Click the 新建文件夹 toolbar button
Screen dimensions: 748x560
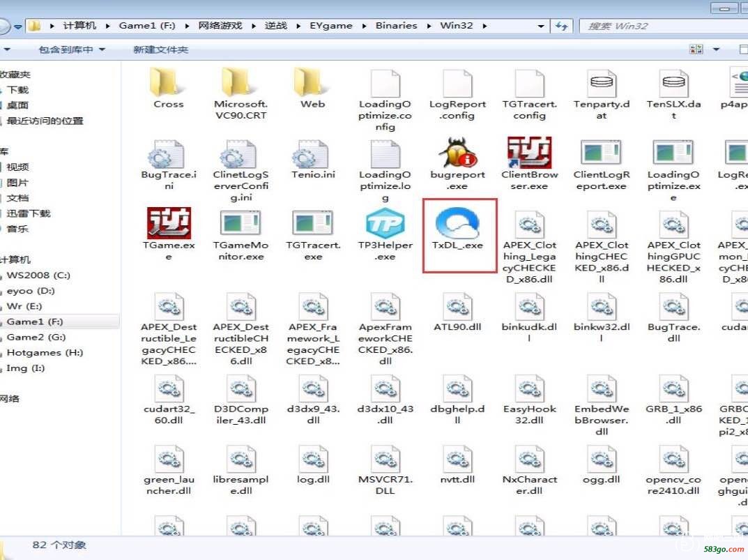(161, 50)
